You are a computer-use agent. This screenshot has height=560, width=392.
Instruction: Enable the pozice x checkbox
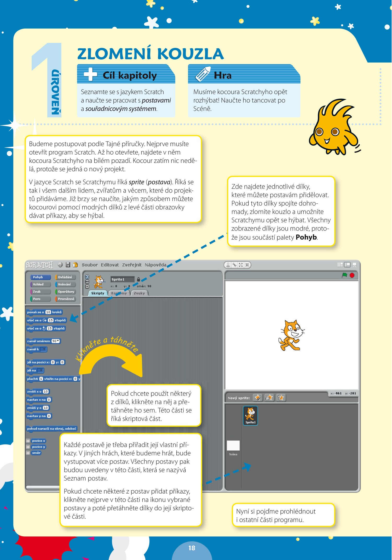(28, 441)
